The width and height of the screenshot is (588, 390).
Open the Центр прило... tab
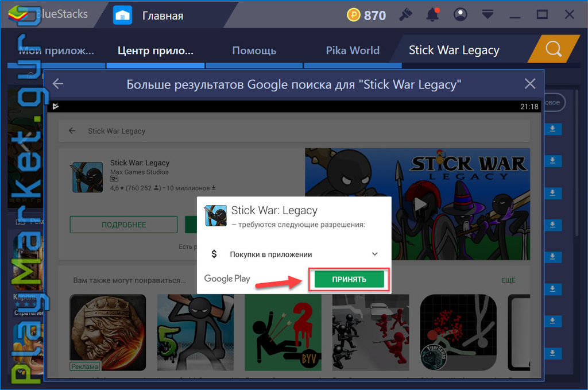(155, 50)
